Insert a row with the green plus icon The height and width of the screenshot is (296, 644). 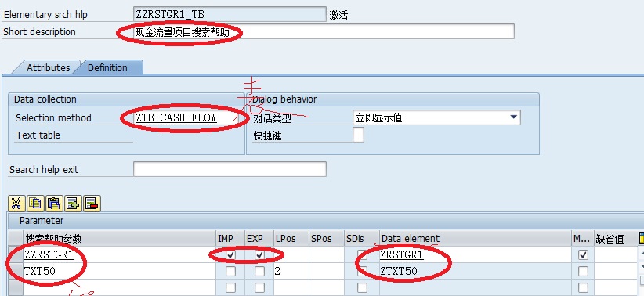73,204
